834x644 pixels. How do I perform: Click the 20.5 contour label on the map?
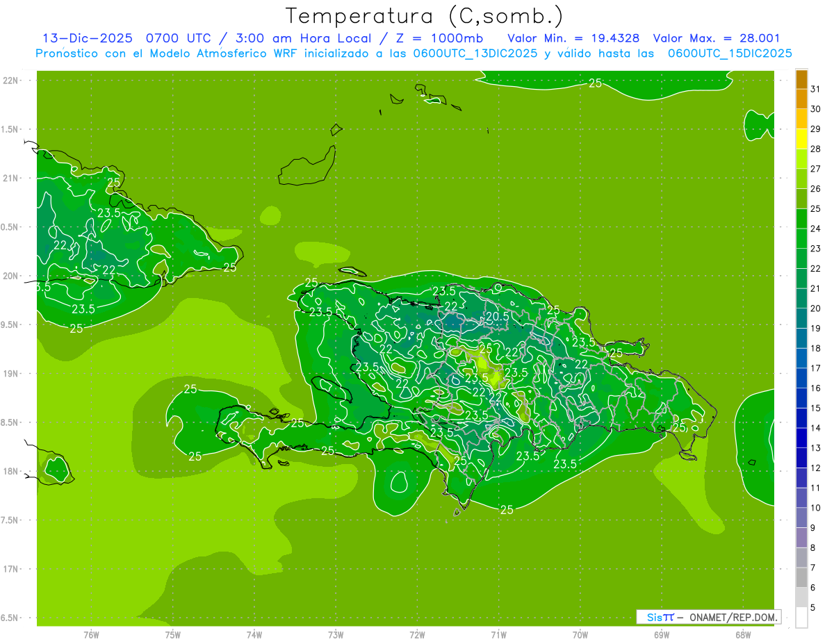point(498,316)
